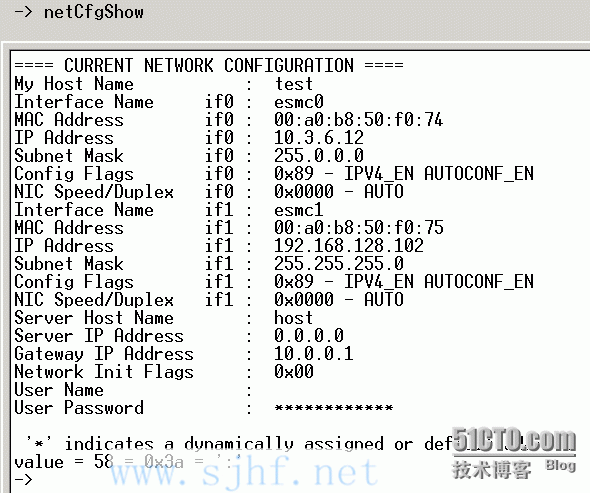Viewport: 590px width, 493px height.
Task: Click the value = 58 output line
Action: (x=128, y=462)
